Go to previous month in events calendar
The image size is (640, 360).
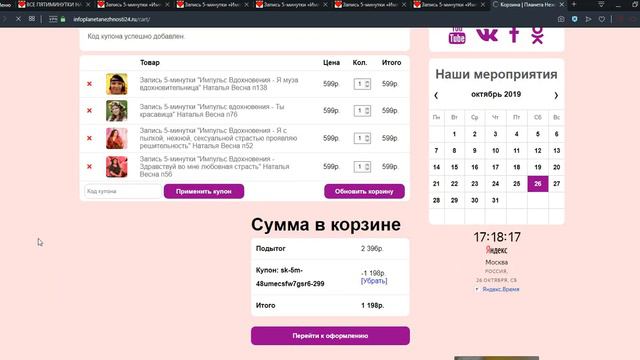click(436, 95)
